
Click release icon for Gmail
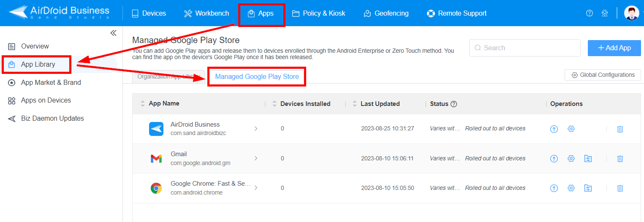554,159
